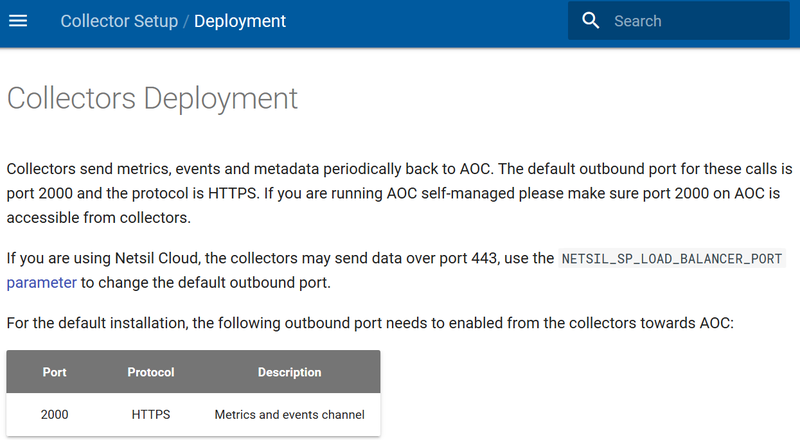Screen dimensions: 800x440
Task: Click the Description column header
Action: (289, 372)
